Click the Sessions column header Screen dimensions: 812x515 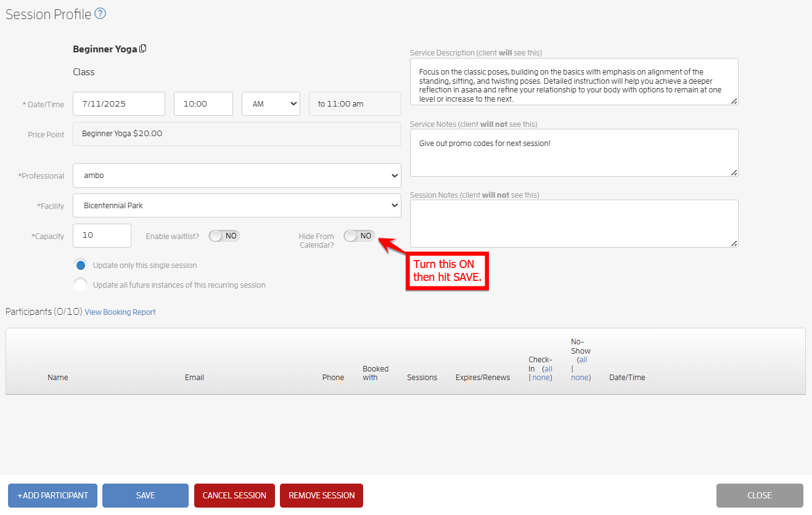tap(422, 378)
